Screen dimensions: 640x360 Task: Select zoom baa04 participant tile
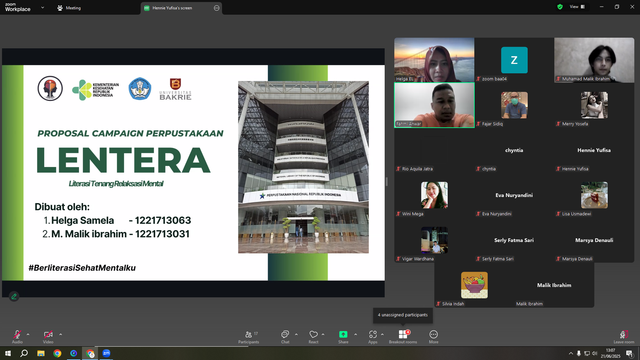pos(514,60)
